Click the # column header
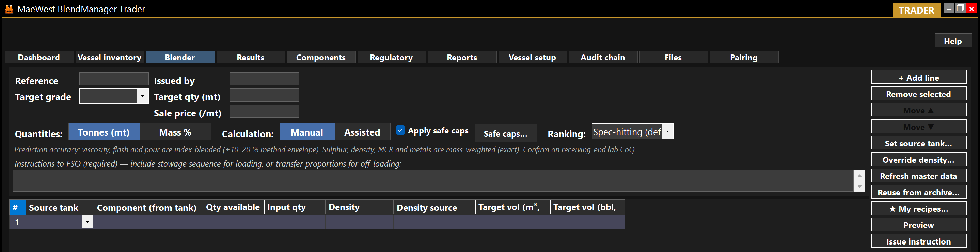Screen dimensions: 980x252 (x=17, y=207)
